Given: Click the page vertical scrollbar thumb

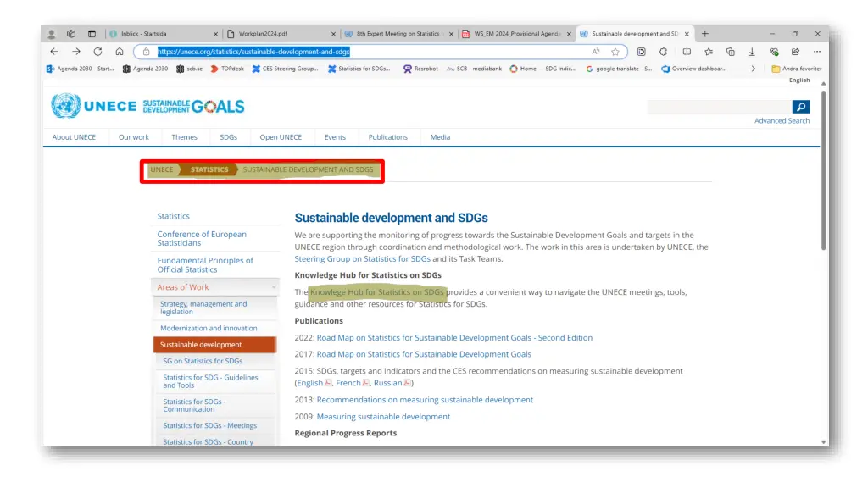Looking at the screenshot, I should pyautogui.click(x=823, y=170).
